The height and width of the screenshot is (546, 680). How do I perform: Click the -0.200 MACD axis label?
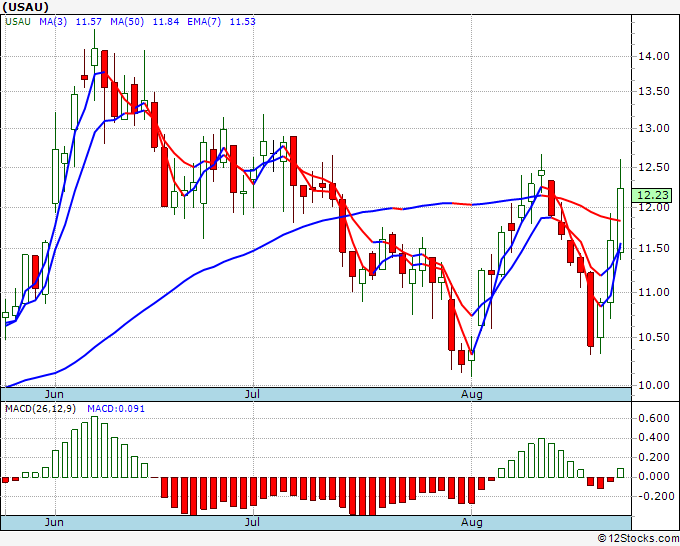pos(654,496)
